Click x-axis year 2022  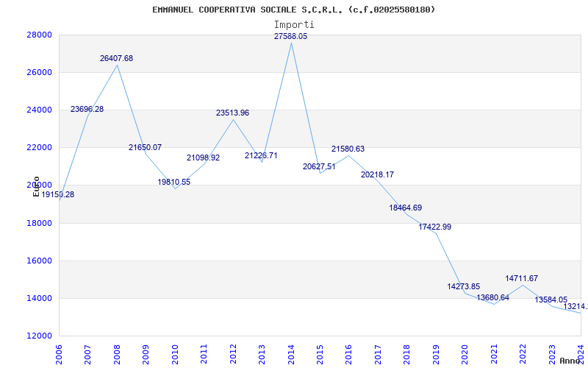[523, 354]
